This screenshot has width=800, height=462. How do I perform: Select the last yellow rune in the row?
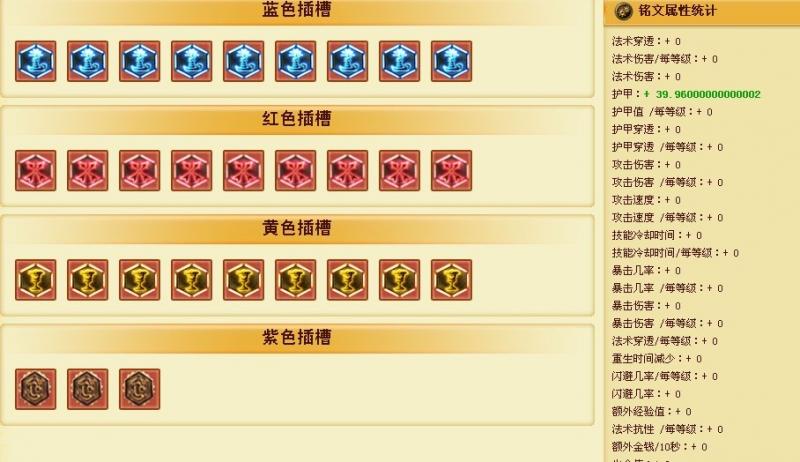point(452,280)
